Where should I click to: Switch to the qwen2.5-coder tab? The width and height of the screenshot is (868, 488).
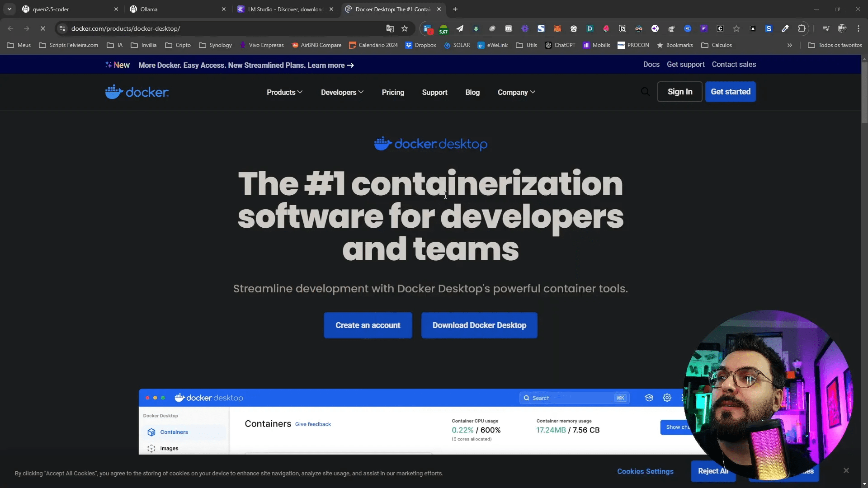(x=70, y=9)
